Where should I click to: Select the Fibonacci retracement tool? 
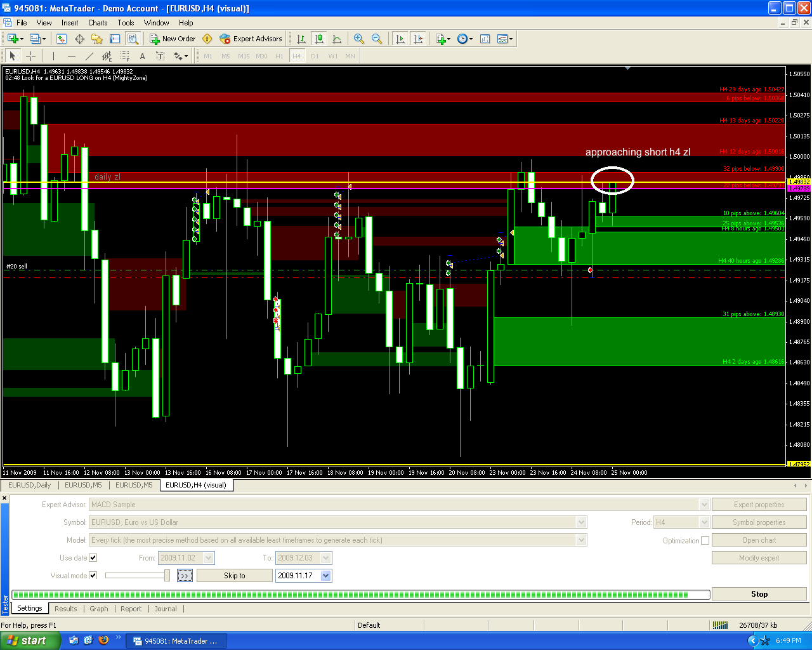(x=124, y=56)
